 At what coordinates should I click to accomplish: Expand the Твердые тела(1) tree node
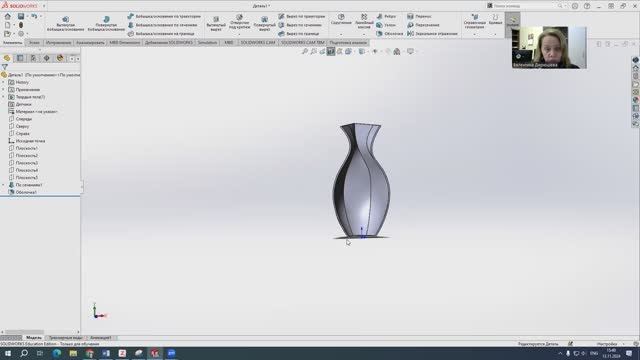pos(4,97)
